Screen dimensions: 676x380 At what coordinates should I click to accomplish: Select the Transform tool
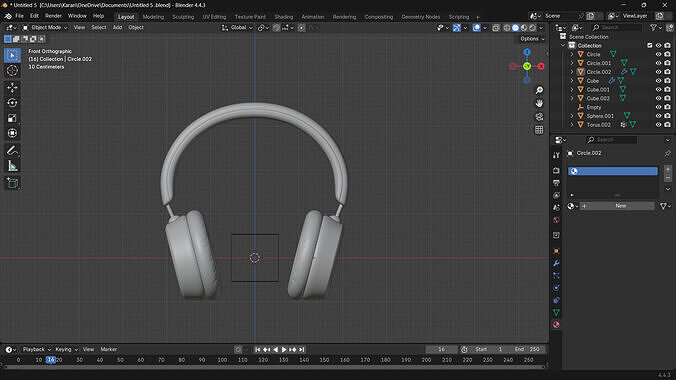[12, 133]
